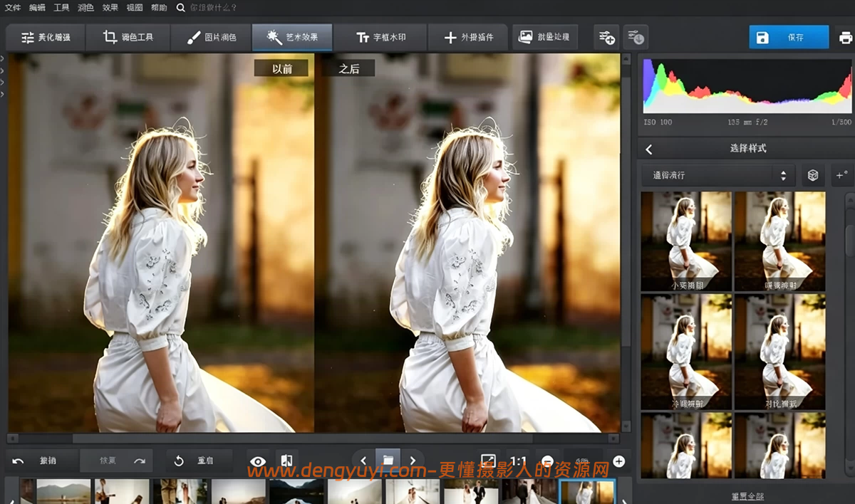This screenshot has width=855, height=504.
Task: Toggle the before/after split compare icon
Action: [286, 461]
